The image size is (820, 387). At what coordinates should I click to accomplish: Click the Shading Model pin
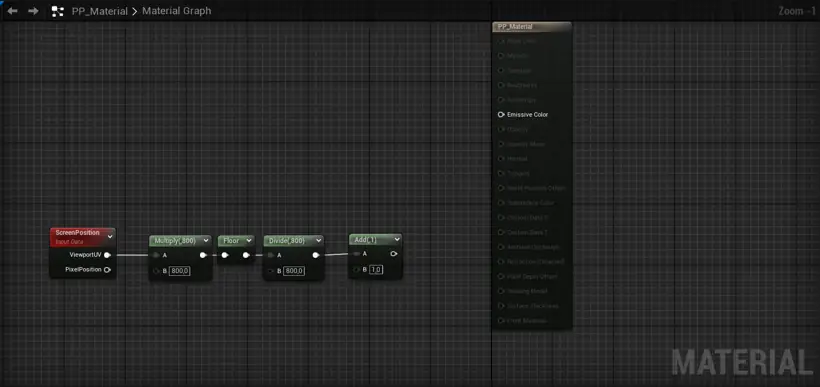tap(501, 291)
